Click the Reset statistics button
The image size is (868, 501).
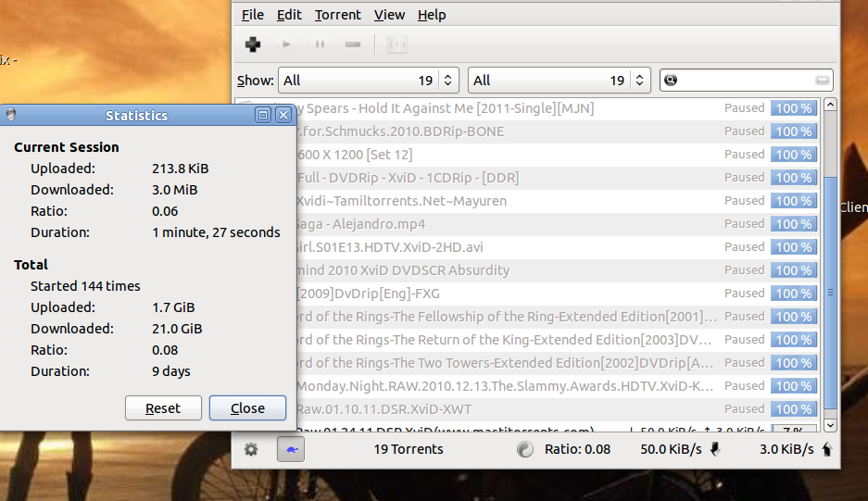[163, 408]
